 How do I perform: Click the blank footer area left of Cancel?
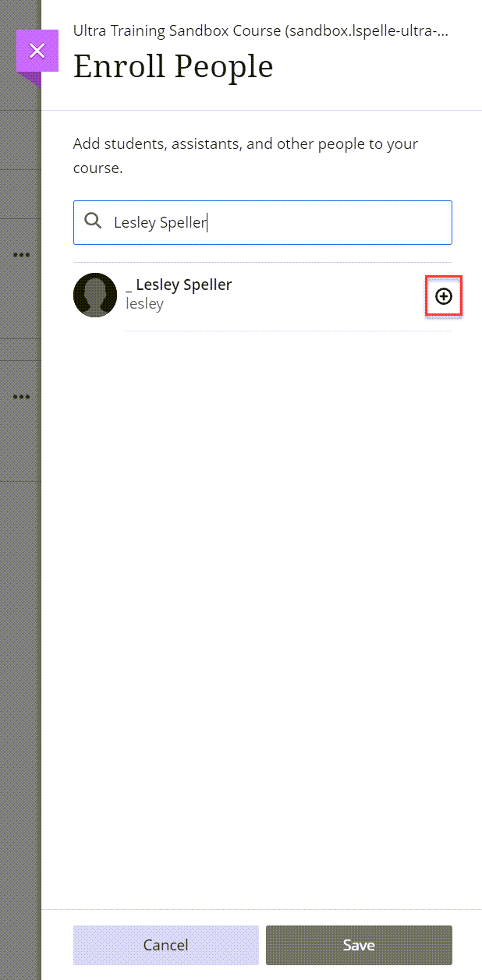tap(57, 945)
